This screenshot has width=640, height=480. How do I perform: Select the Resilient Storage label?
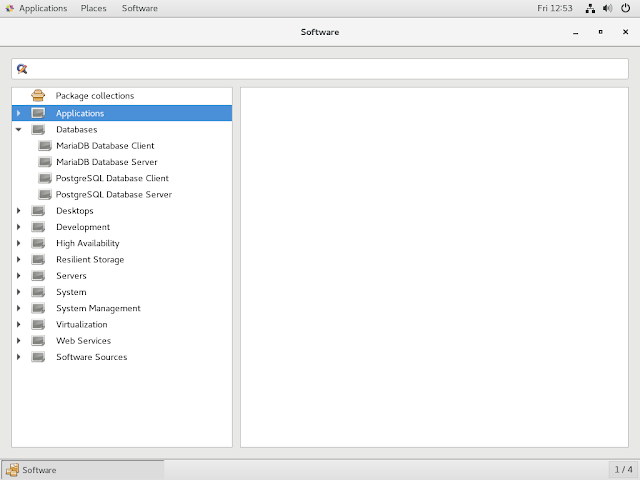(90, 260)
